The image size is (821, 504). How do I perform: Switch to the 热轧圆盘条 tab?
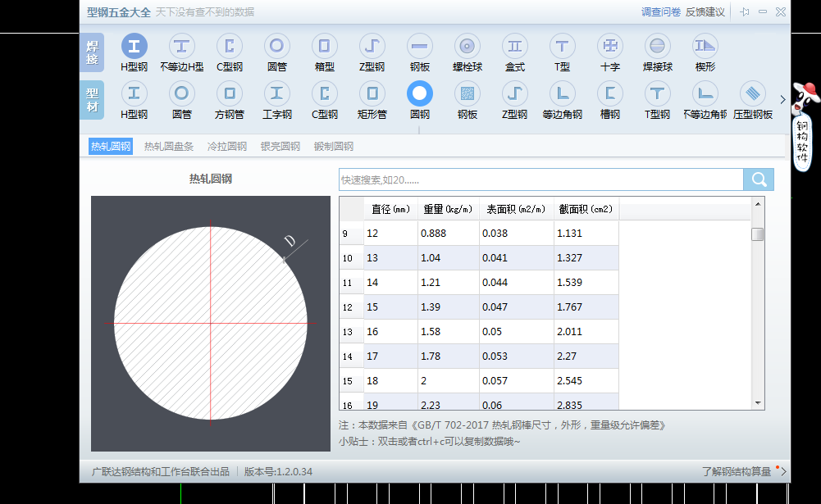(169, 147)
